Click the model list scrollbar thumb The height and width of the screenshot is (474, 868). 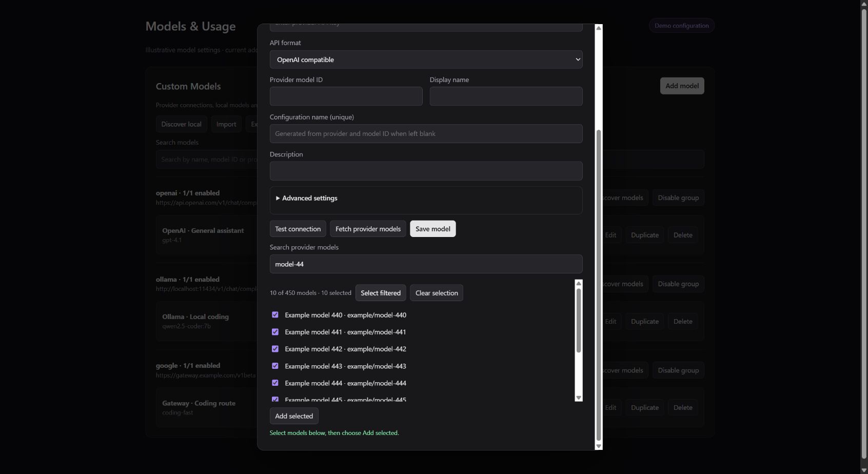(579, 321)
